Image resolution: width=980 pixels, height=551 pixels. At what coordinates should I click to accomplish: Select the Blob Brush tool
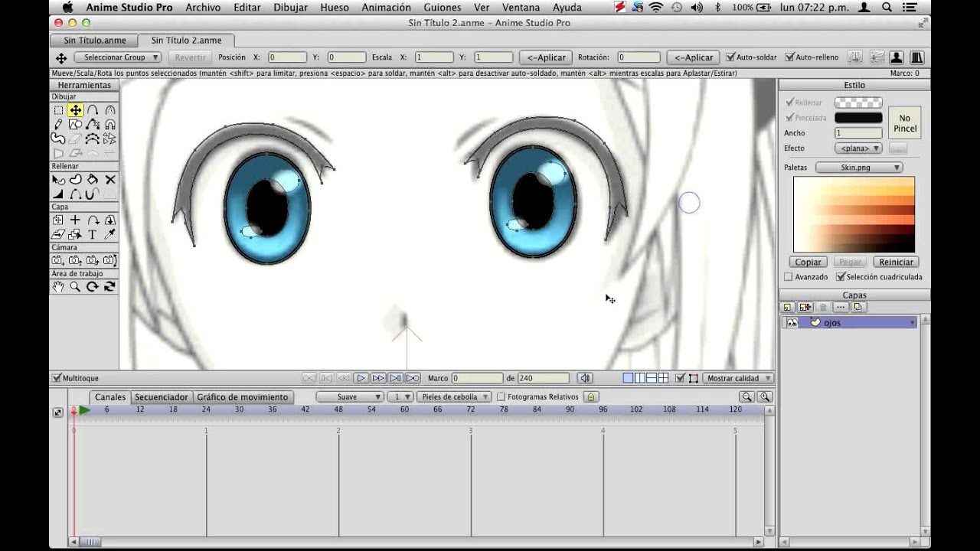58,139
